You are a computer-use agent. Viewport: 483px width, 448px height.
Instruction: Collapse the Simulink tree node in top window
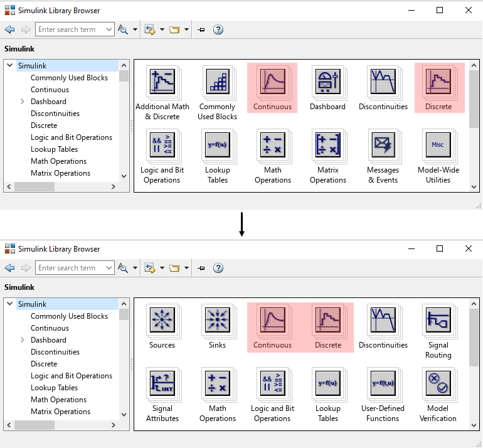tap(10, 65)
